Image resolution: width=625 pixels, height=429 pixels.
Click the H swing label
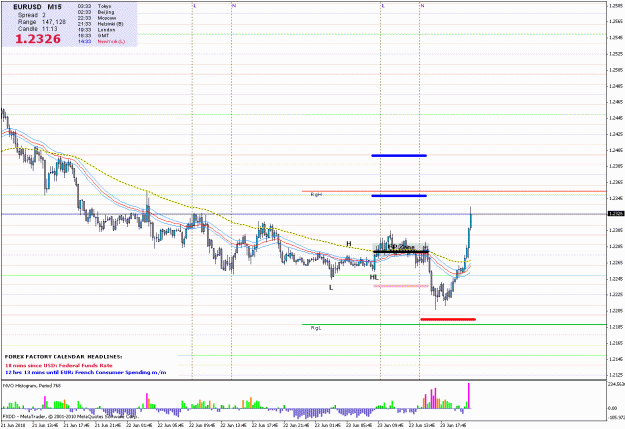pyautogui.click(x=349, y=244)
